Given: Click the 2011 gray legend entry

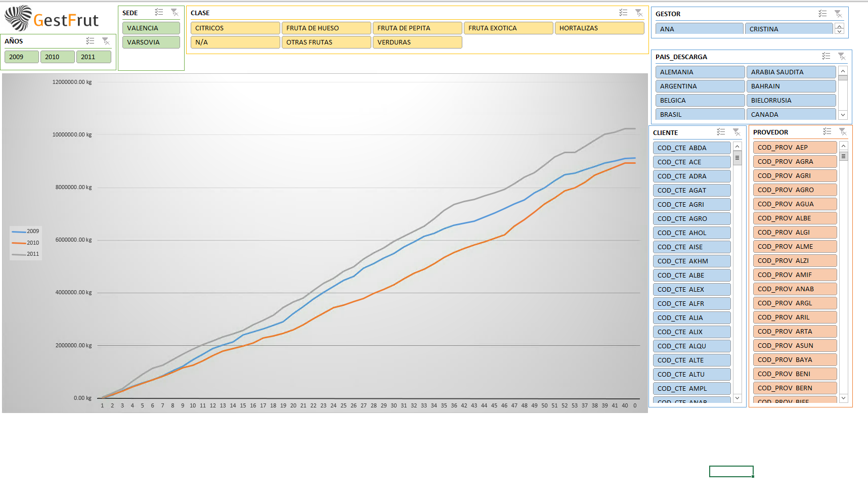Looking at the screenshot, I should coord(26,254).
